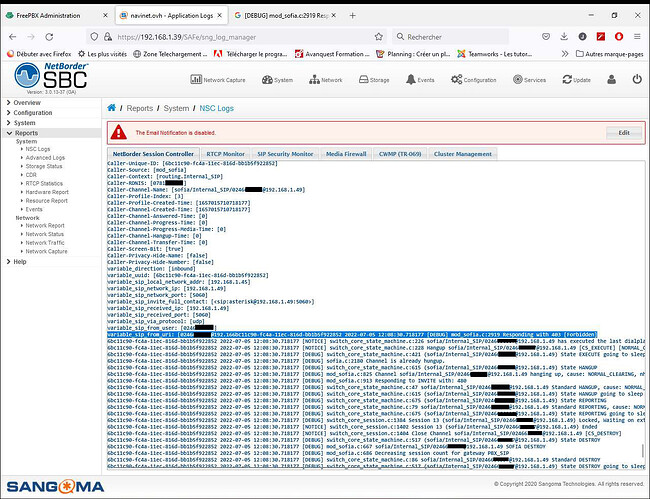650x499 pixels.
Task: Open the Network menu in top navigation
Action: point(325,80)
